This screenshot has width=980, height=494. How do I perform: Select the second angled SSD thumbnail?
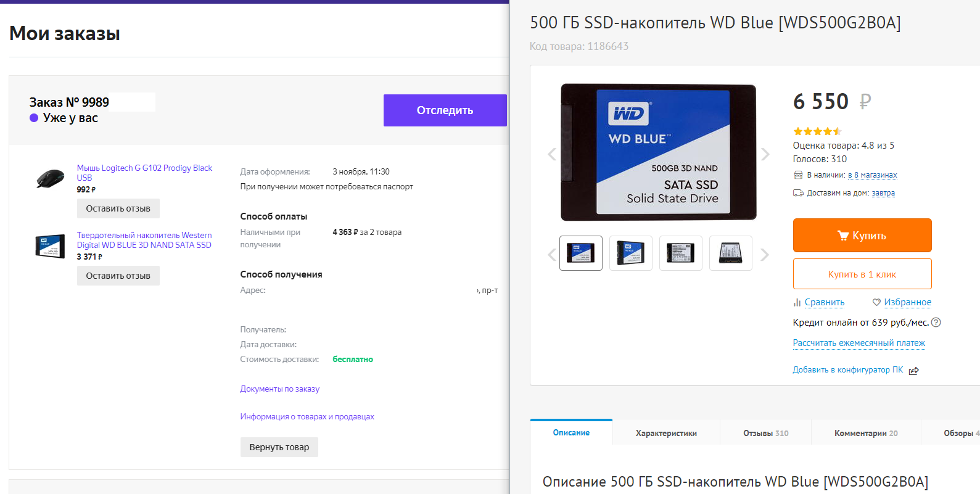click(x=631, y=253)
